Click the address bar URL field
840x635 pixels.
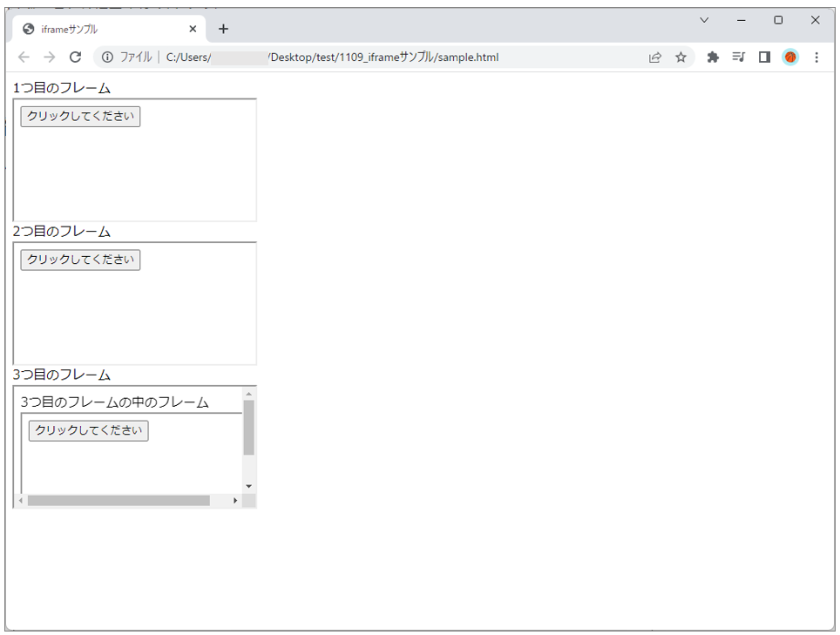[x=392, y=57]
